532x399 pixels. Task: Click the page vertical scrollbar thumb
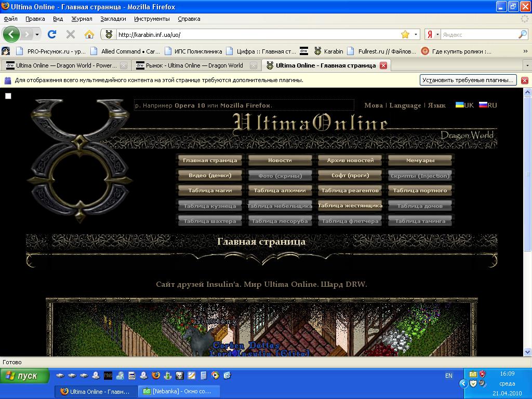point(528,174)
